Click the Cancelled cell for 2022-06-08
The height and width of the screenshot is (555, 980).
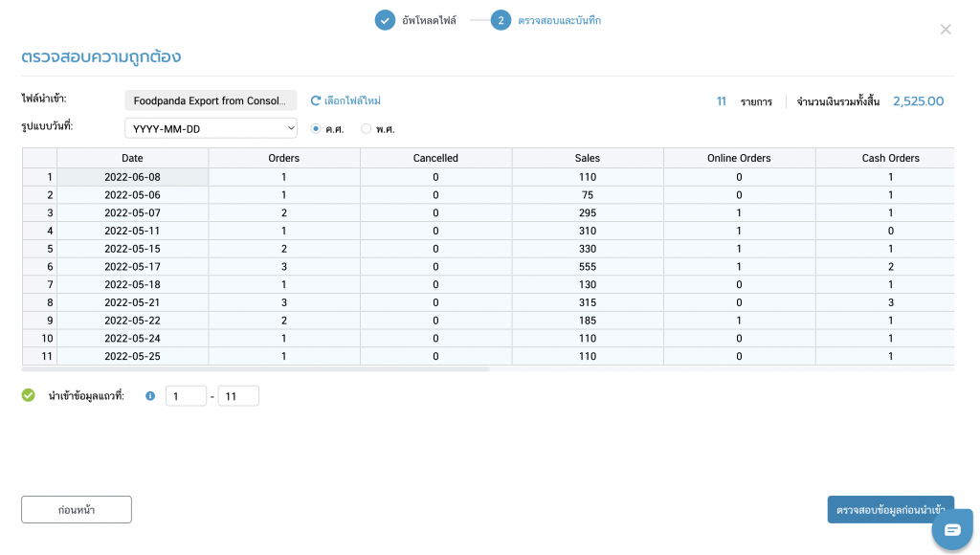click(435, 177)
